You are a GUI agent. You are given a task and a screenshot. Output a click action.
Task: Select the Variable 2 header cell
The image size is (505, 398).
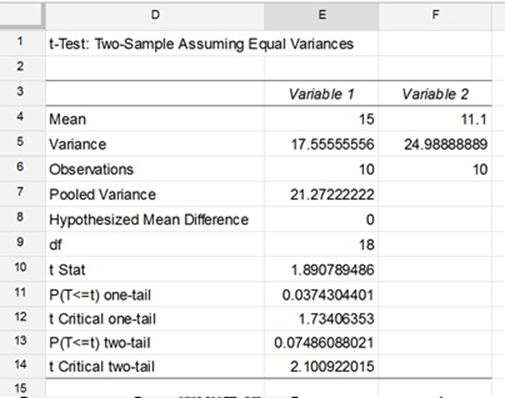[435, 94]
